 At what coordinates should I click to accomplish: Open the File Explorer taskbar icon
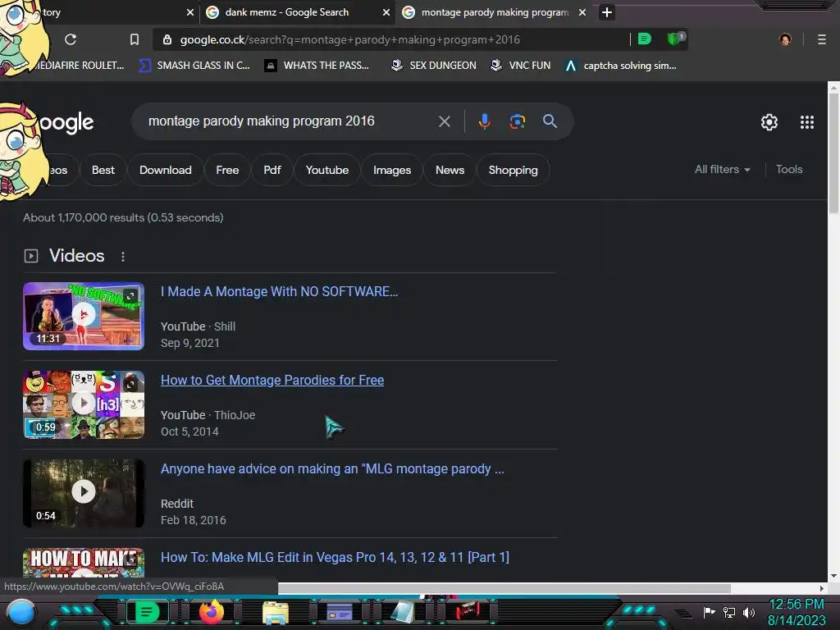click(x=276, y=612)
